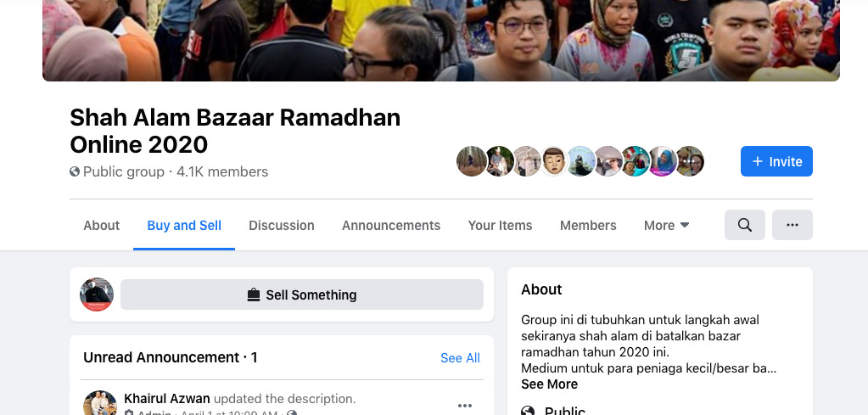The image size is (868, 415).
Task: Open Khairul Azwan's profile name link
Action: coord(166,398)
